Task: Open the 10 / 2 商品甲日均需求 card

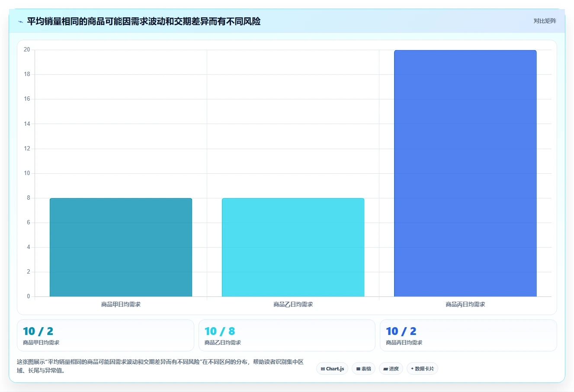Action: [x=106, y=335]
